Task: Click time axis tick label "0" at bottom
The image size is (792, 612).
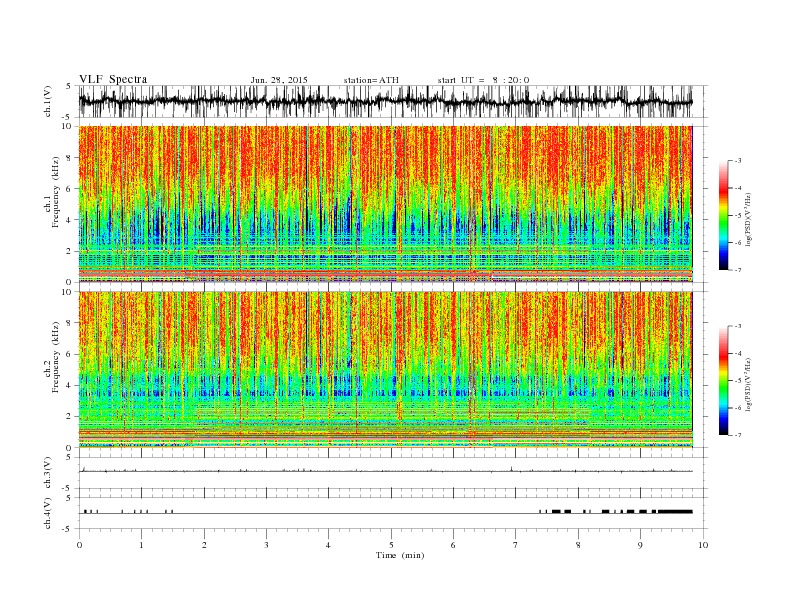Action: (79, 545)
